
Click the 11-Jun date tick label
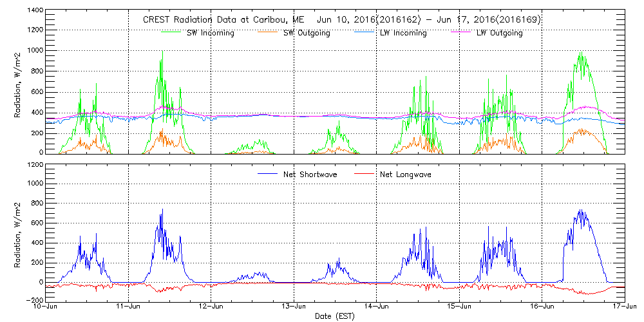129,307
